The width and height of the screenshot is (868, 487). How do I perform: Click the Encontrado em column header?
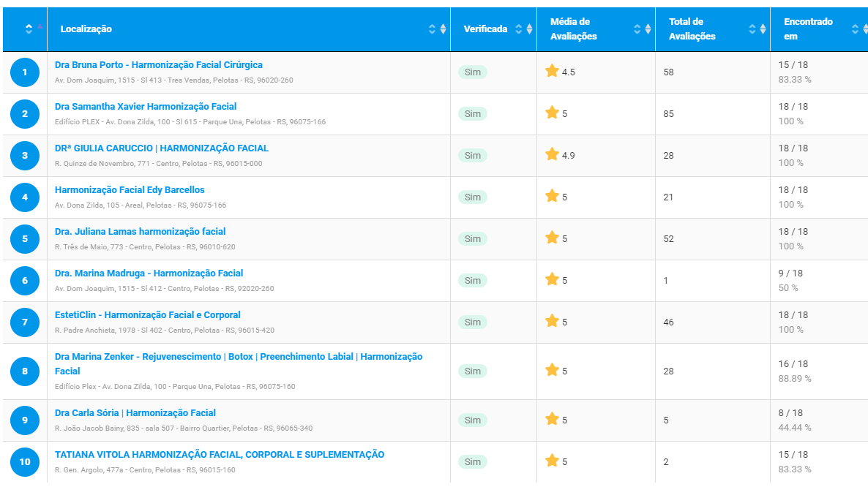(x=819, y=29)
